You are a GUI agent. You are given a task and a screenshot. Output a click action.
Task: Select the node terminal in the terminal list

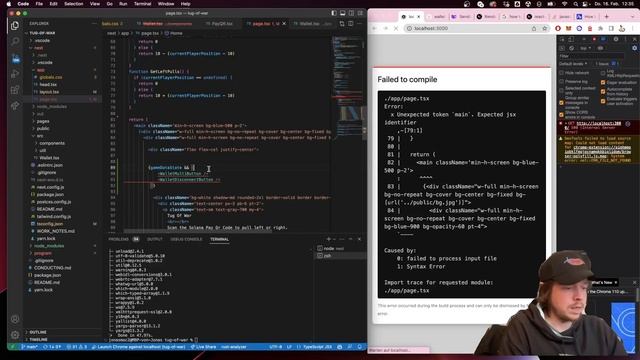pos(339,249)
